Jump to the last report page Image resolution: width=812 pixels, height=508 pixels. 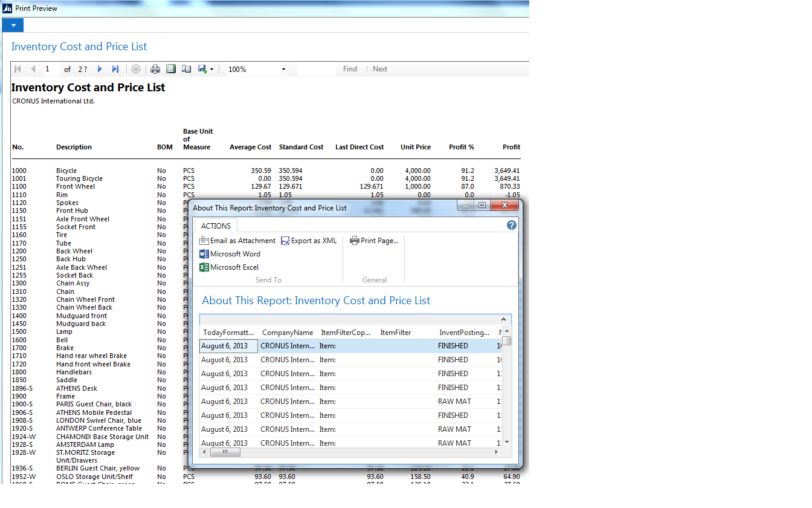coord(115,70)
